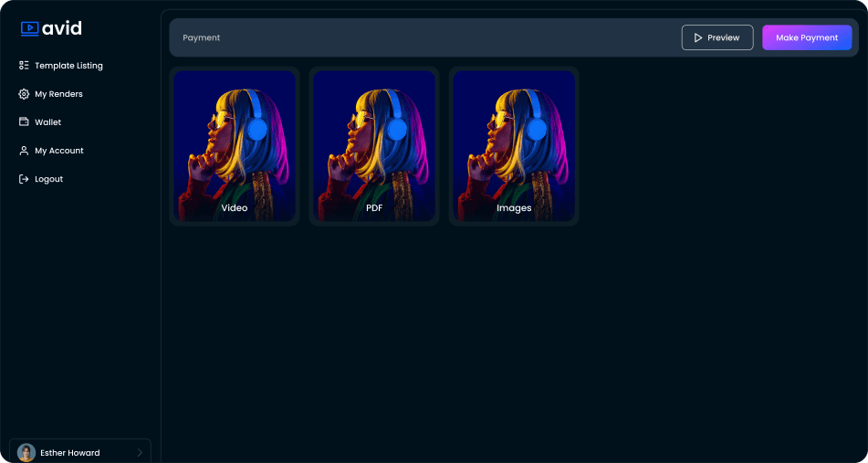Click the Template Listing list icon
The height and width of the screenshot is (463, 868).
click(24, 66)
